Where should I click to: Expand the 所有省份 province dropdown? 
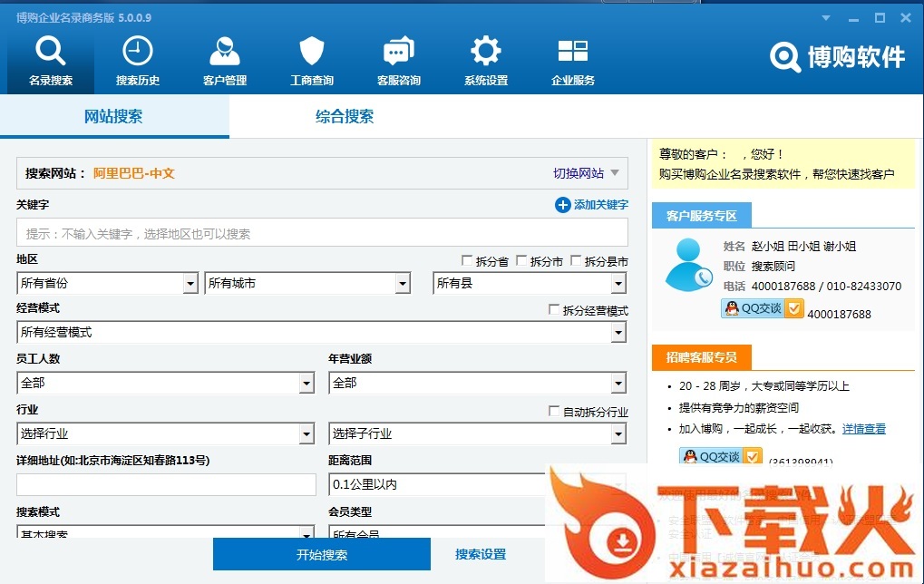click(x=190, y=284)
